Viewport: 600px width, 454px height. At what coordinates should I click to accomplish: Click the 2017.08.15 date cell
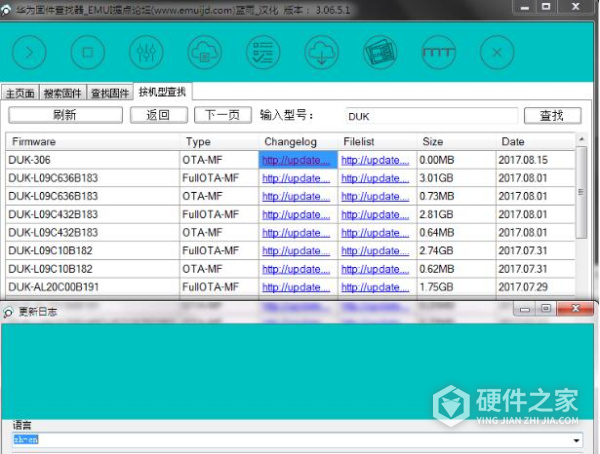click(x=535, y=160)
